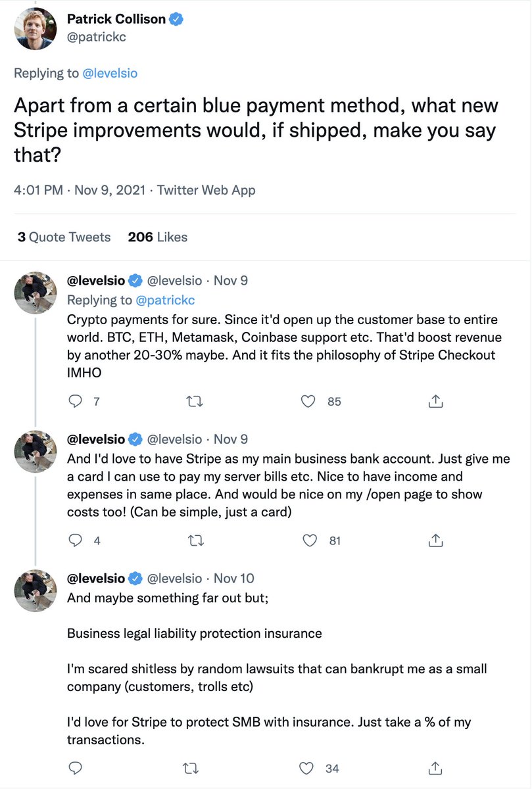Open the @patrickc handle under name

(97, 37)
